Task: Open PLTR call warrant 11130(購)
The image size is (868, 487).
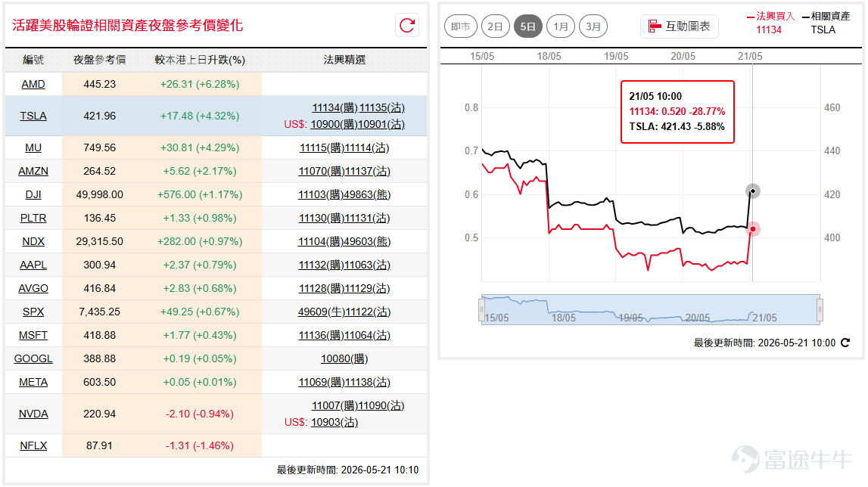Action: [x=321, y=218]
